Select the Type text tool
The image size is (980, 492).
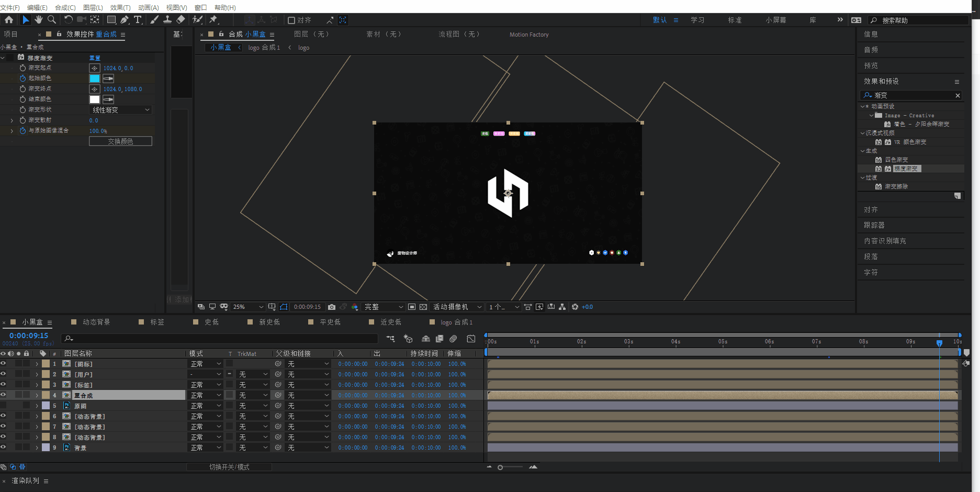[x=138, y=20]
